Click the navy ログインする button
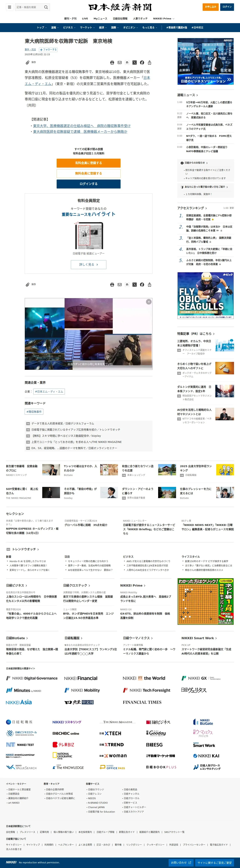Screen dimensions: 240x868 coord(88,184)
